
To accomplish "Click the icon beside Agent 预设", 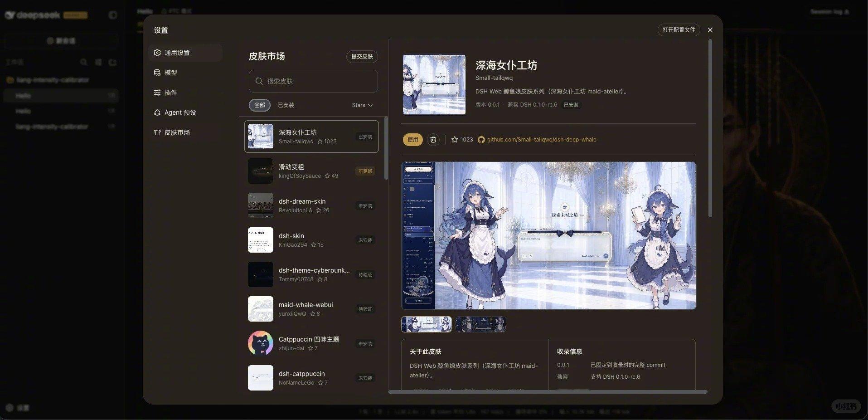I will pyautogui.click(x=157, y=112).
